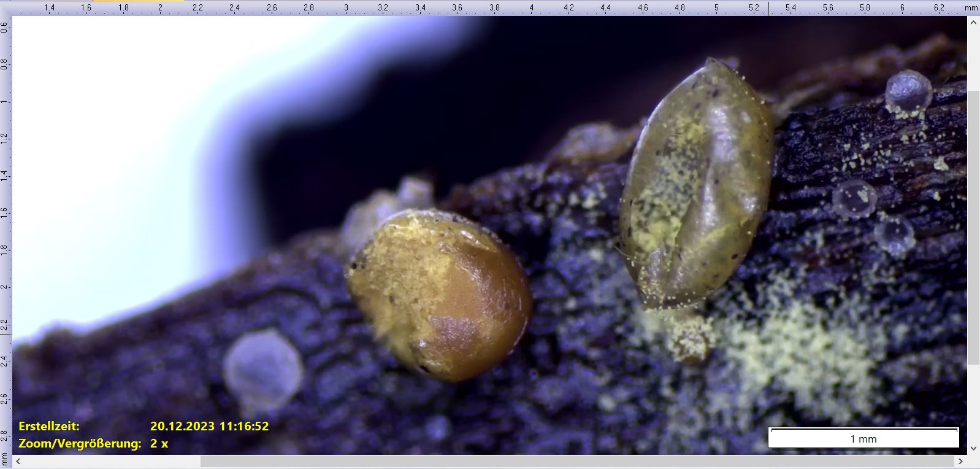Click the Erstellzeit label overlay
This screenshot has width=980, height=469.
(x=49, y=426)
